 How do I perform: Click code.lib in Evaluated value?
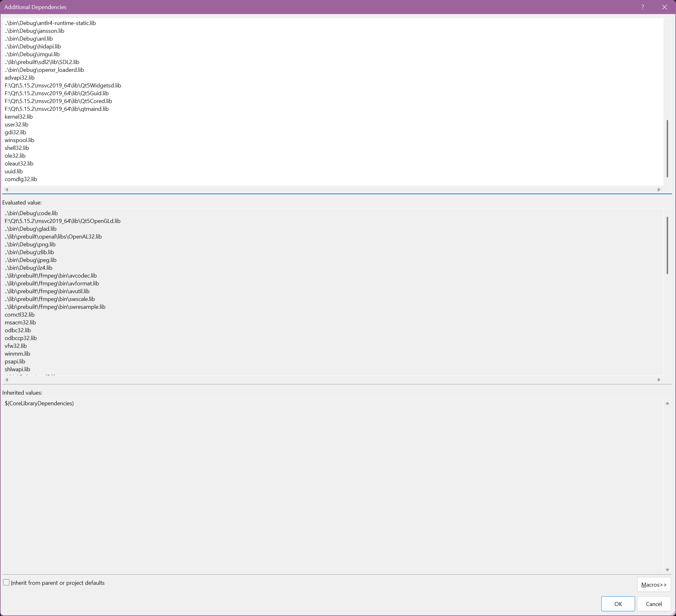coord(31,213)
